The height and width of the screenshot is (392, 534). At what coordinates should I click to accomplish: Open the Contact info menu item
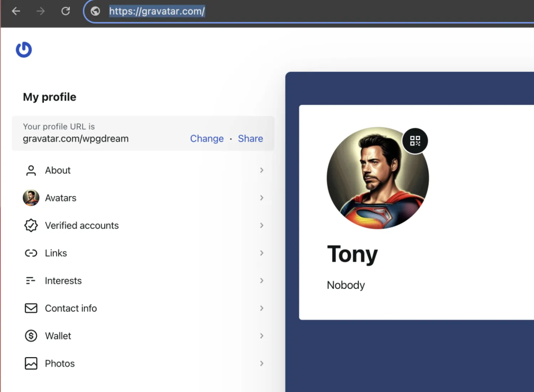click(143, 308)
